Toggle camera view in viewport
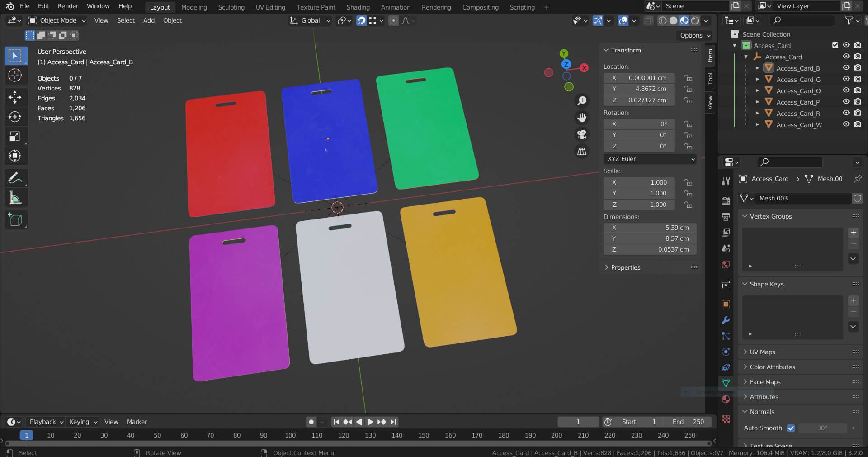 tap(582, 134)
